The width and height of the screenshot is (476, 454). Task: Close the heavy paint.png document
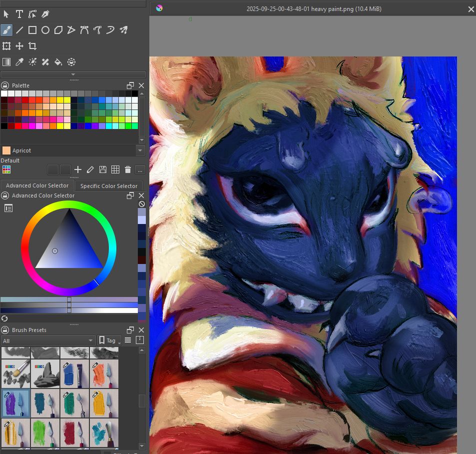pyautogui.click(x=471, y=9)
